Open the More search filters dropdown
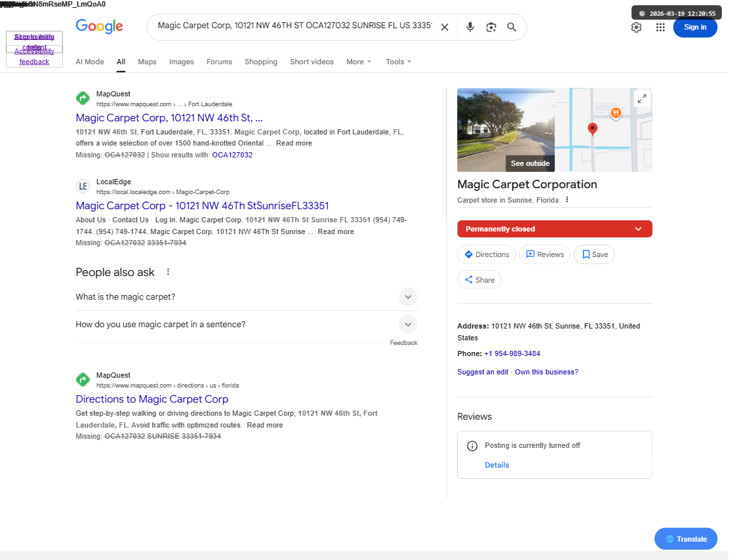Viewport: 737px width, 560px height. tap(359, 62)
